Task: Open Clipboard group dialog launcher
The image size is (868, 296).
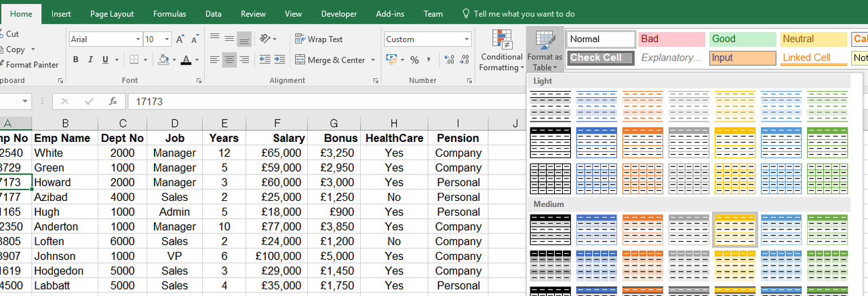Action: (60, 81)
